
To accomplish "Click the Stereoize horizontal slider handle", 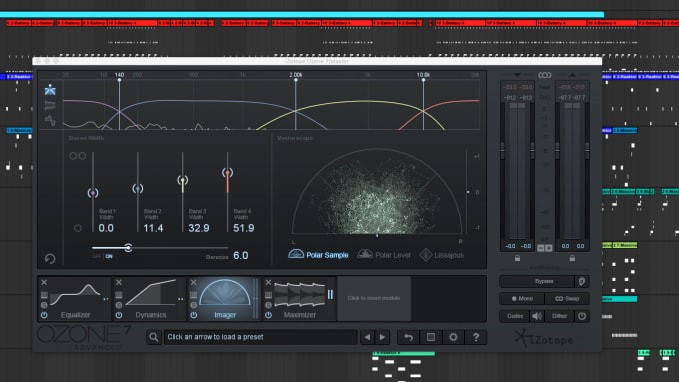I will point(128,248).
